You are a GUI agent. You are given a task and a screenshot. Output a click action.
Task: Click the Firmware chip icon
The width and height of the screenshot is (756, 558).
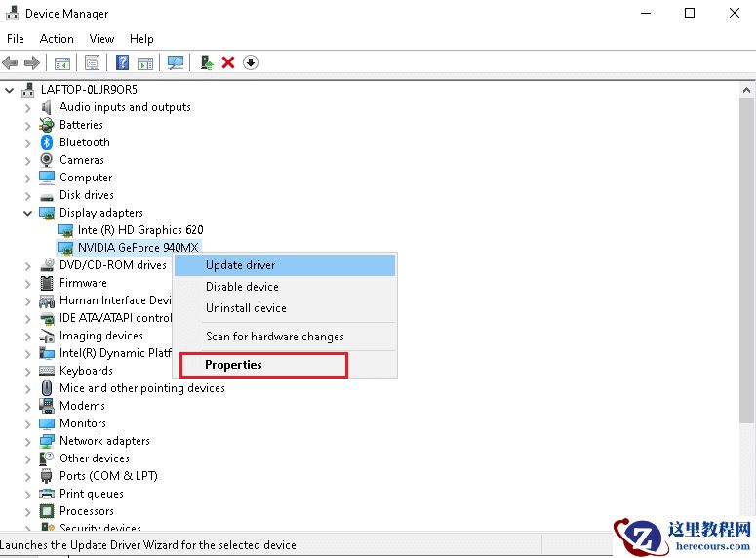tap(47, 283)
